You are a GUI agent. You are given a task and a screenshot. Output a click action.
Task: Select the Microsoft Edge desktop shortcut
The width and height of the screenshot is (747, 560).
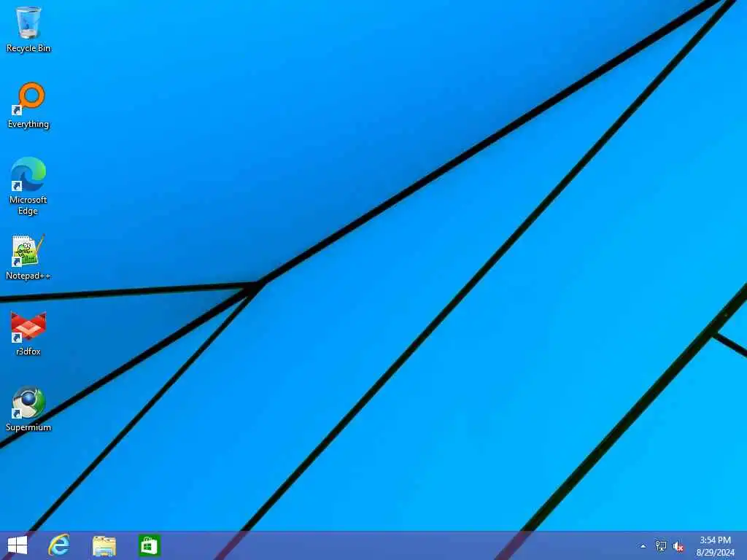28,186
